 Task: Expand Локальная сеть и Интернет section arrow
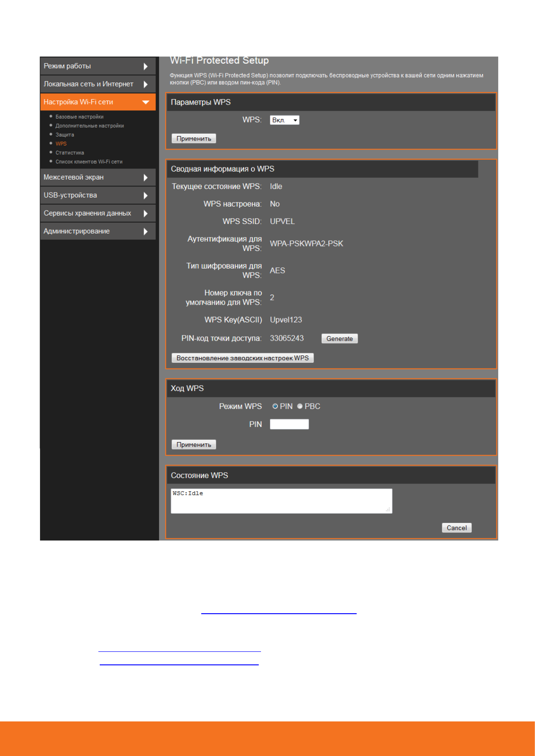pyautogui.click(x=145, y=84)
